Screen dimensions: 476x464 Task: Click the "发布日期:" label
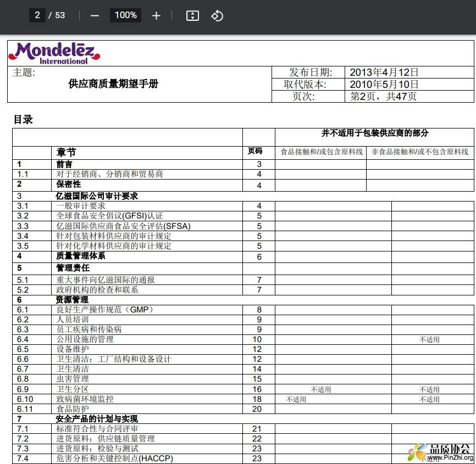pos(311,72)
